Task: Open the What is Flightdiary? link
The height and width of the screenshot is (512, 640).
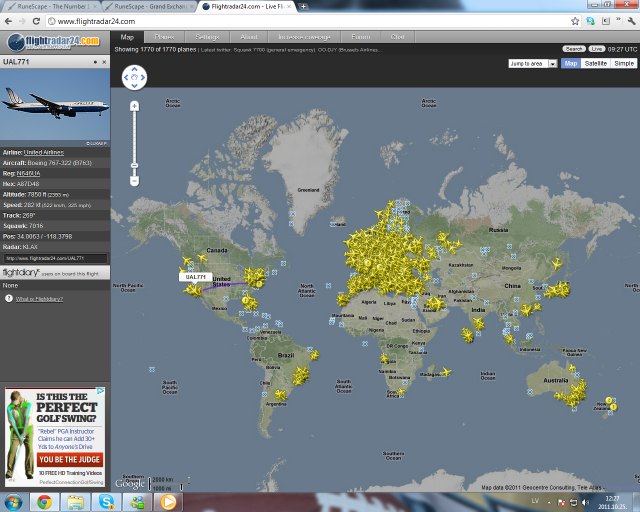Action: pos(39,299)
